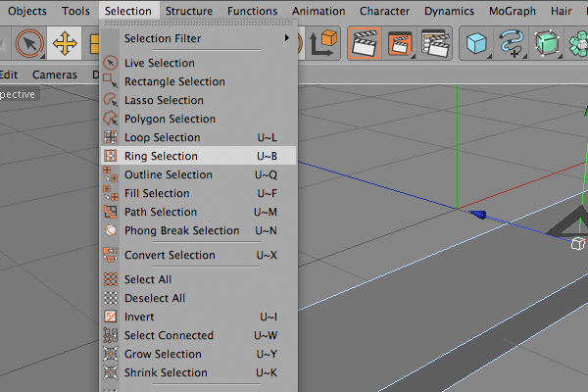Choose Lasso Selection menu entry
The width and height of the screenshot is (588, 392).
[199, 100]
